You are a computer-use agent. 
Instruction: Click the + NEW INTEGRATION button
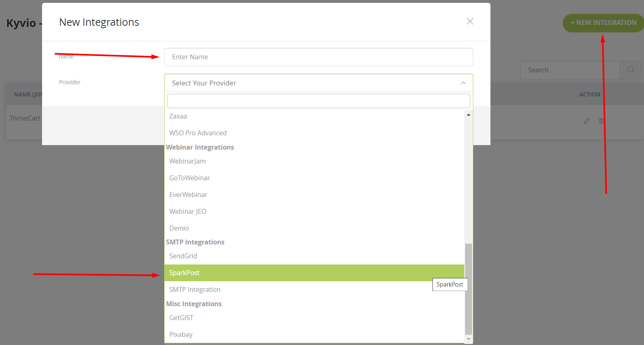[x=603, y=23]
